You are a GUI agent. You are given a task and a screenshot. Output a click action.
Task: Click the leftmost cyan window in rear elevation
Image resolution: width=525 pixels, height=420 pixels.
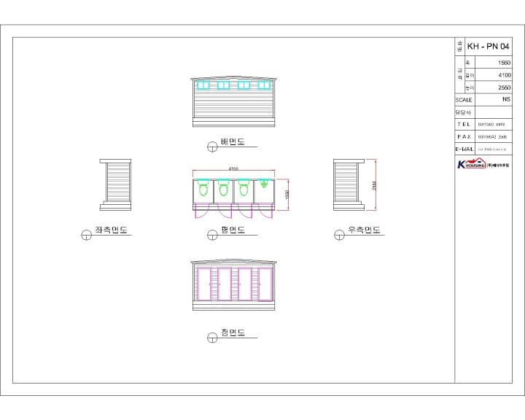203,85
